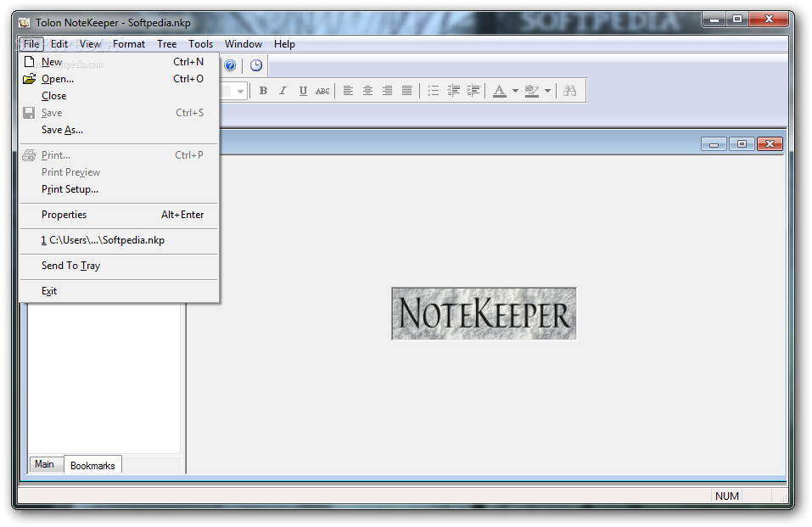Choose Print Setup... from the File menu
Screen dimensions: 812x527
coord(119,189)
